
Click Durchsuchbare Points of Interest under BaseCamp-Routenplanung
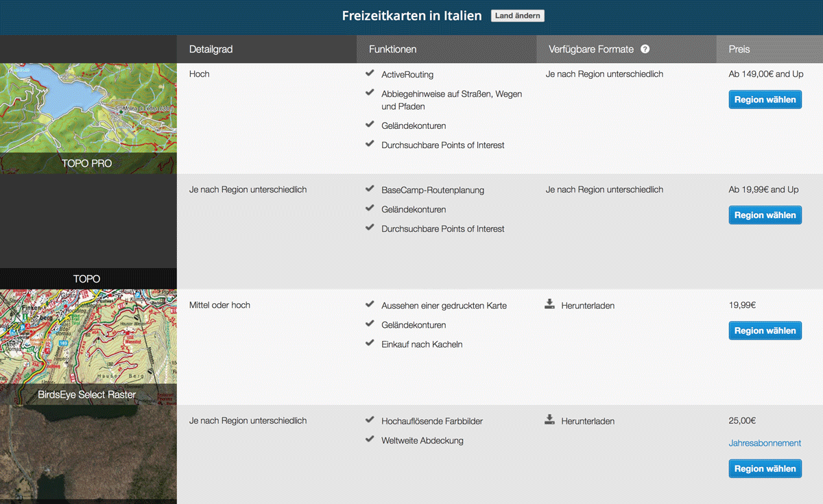(443, 228)
